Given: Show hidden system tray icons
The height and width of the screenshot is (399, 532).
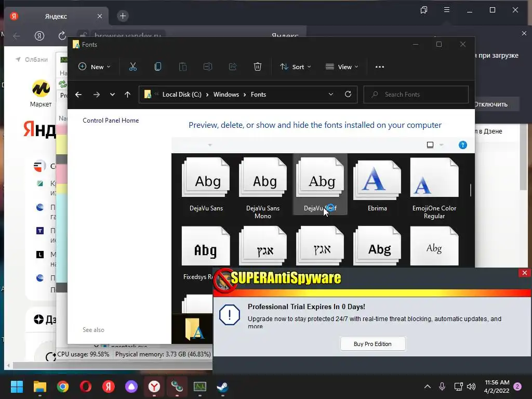Looking at the screenshot, I should tap(428, 387).
